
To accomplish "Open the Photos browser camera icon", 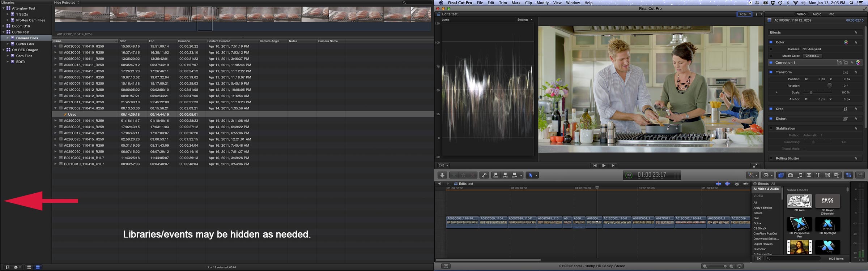I will [x=790, y=175].
